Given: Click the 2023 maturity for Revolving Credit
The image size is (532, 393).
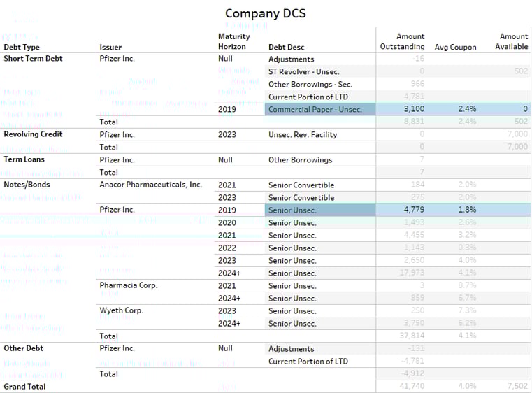Looking at the screenshot, I should pos(227,135).
